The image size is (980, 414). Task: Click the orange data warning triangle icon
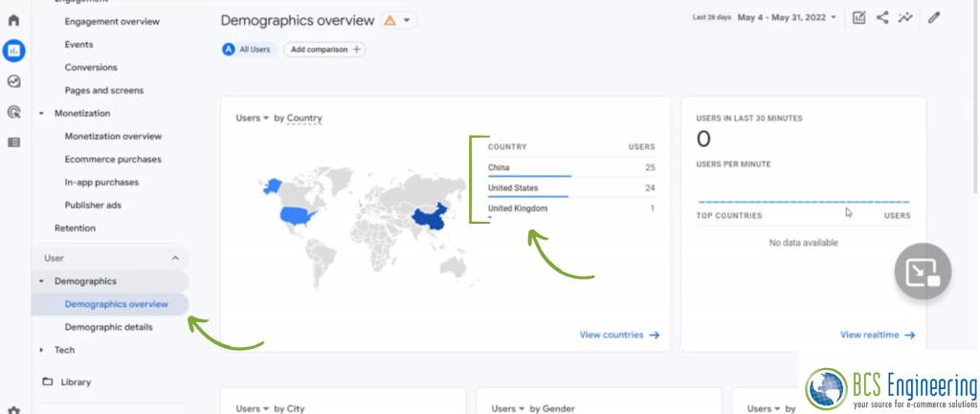tap(390, 21)
